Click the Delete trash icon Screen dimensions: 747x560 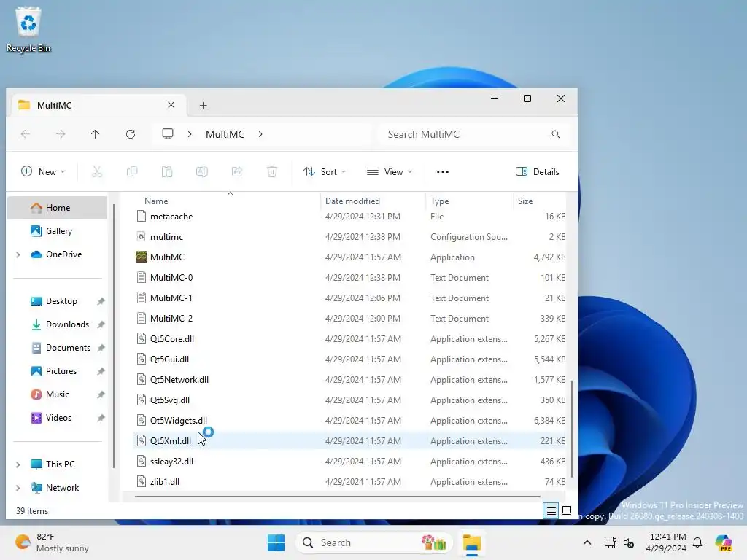[x=272, y=171]
